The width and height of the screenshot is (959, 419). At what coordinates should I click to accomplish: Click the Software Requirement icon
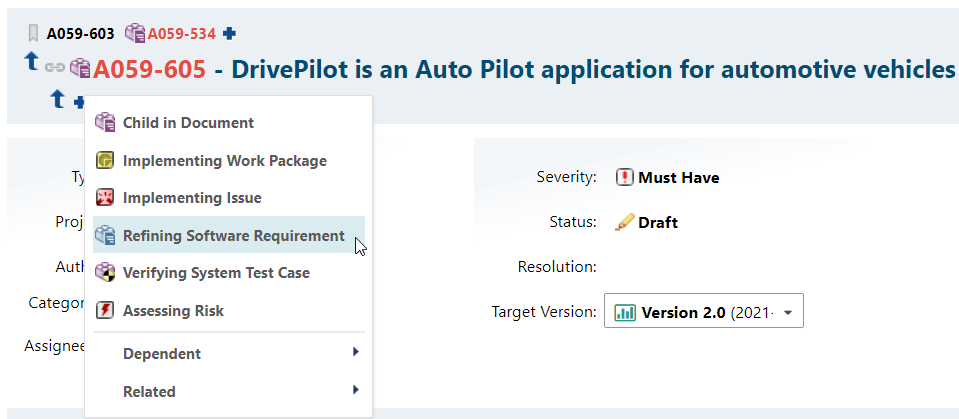point(105,235)
